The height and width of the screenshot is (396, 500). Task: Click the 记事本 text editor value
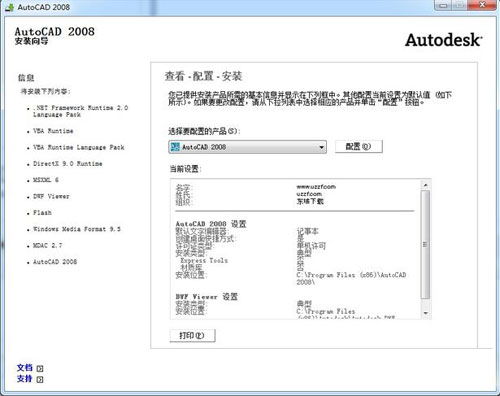tap(307, 231)
